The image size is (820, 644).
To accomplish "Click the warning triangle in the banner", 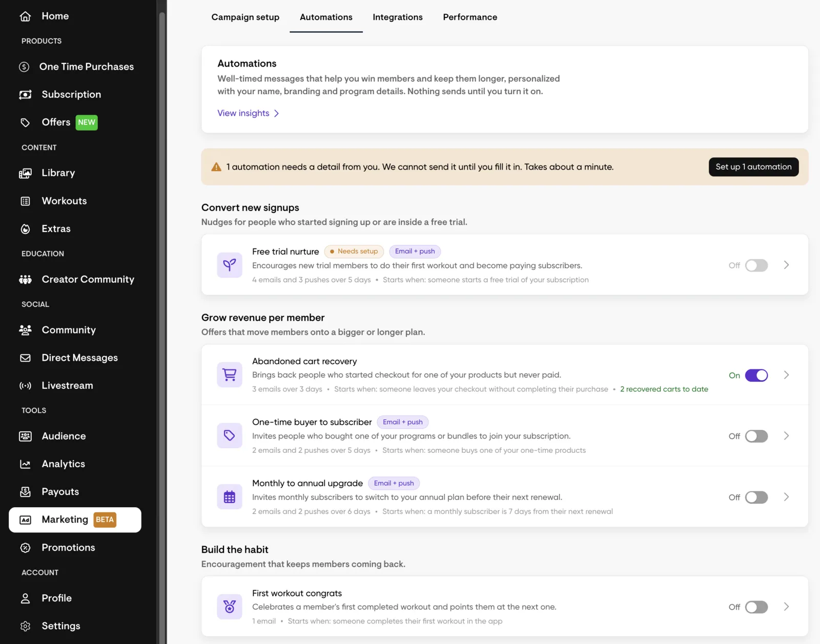I will tap(216, 167).
